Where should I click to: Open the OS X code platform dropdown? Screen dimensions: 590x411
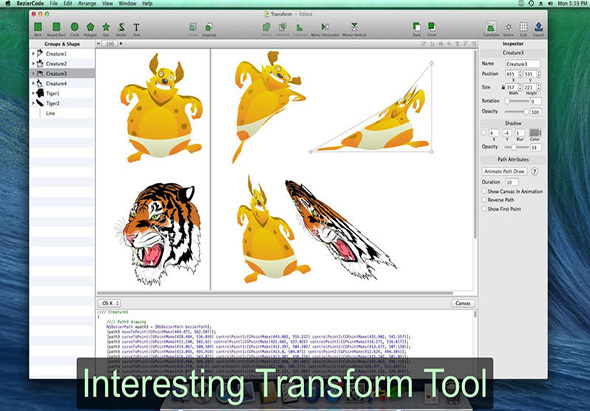109,303
